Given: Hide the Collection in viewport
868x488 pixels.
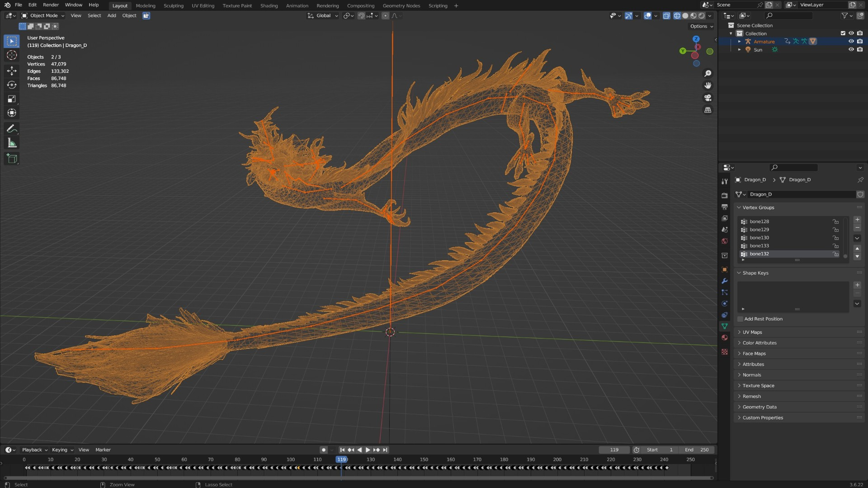Looking at the screenshot, I should pos(851,33).
